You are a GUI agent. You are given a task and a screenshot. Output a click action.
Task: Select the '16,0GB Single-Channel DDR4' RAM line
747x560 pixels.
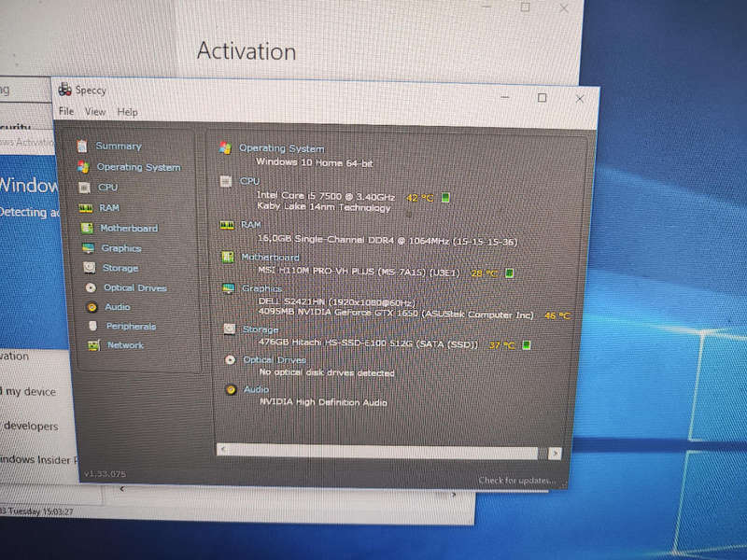(388, 240)
